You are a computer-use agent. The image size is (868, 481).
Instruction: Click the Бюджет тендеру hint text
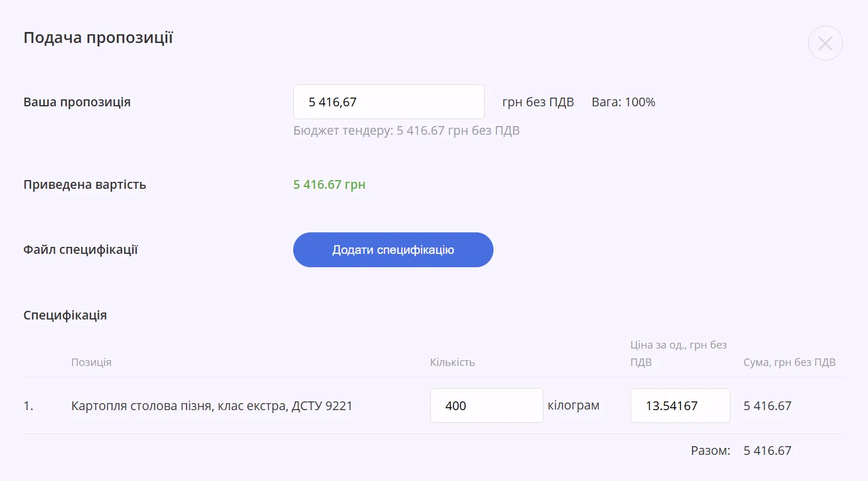[406, 131]
